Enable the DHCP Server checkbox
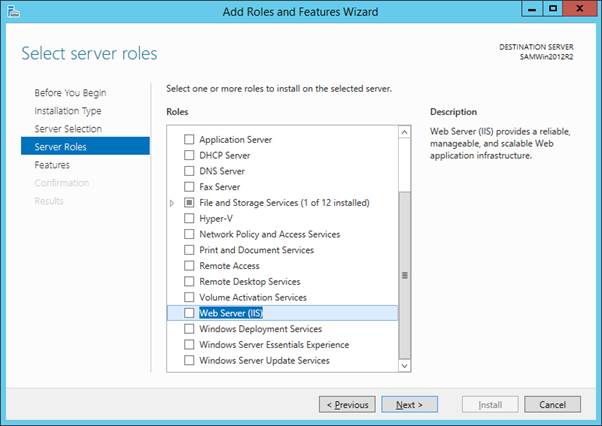The height and width of the screenshot is (426, 602). click(x=189, y=155)
